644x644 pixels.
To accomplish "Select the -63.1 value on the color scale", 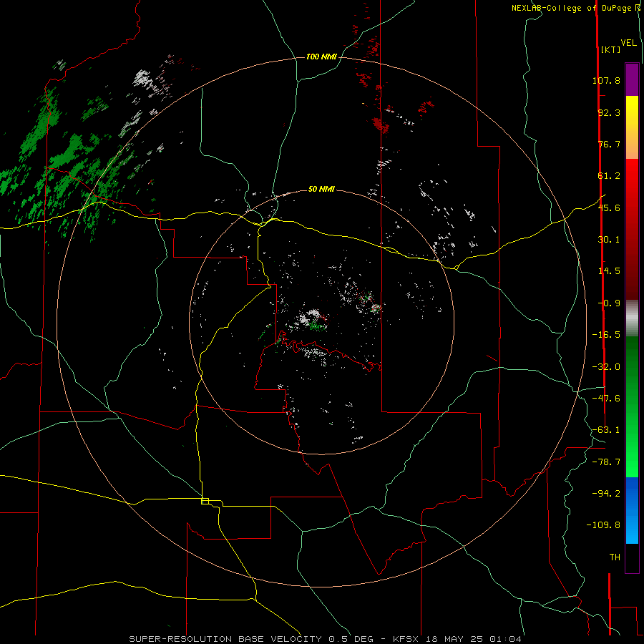I will click(606, 430).
